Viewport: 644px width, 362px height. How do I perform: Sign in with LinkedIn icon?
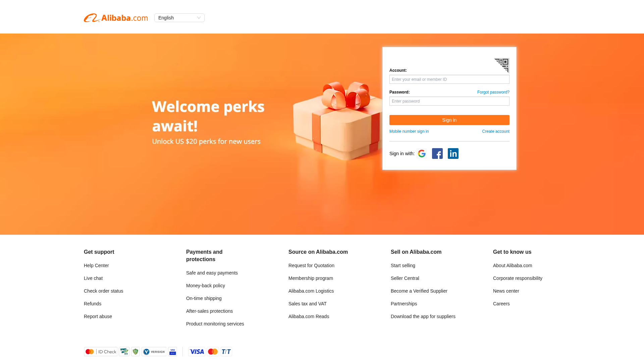coord(453,154)
